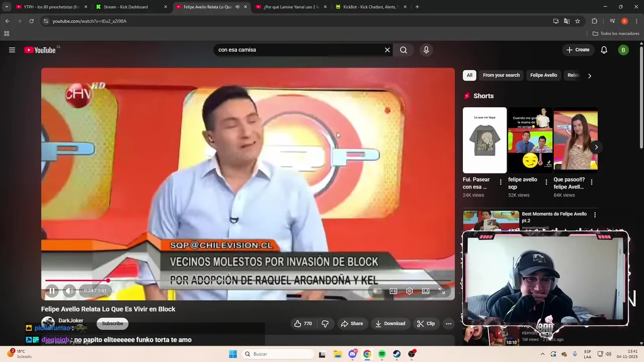The image size is (644, 362).
Task: Open options for Best Moments of Felipe Avello
Action: point(595,215)
